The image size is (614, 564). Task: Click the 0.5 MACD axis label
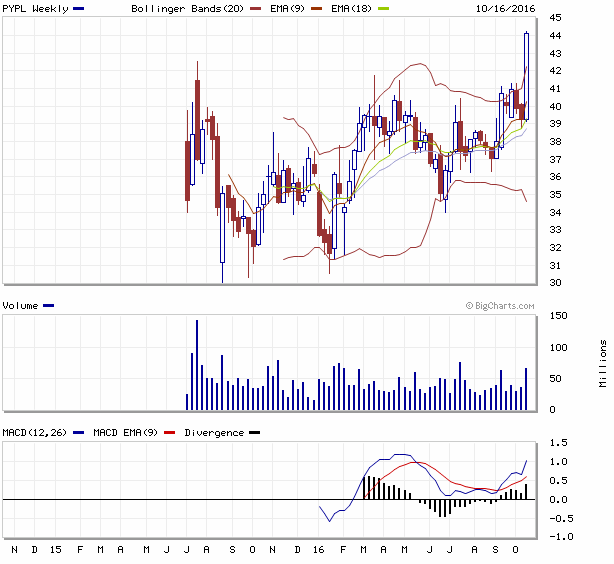point(558,481)
